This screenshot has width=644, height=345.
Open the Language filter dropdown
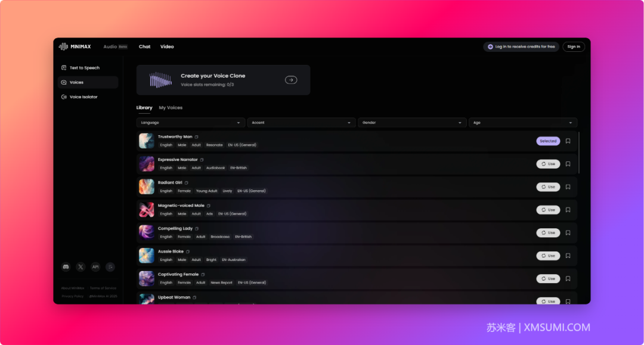pos(191,123)
